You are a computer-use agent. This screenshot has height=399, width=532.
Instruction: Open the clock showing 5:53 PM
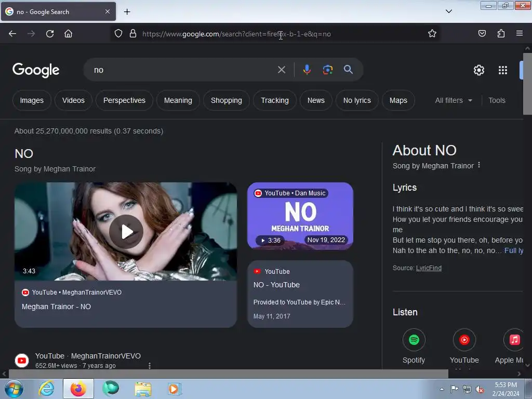click(506, 389)
